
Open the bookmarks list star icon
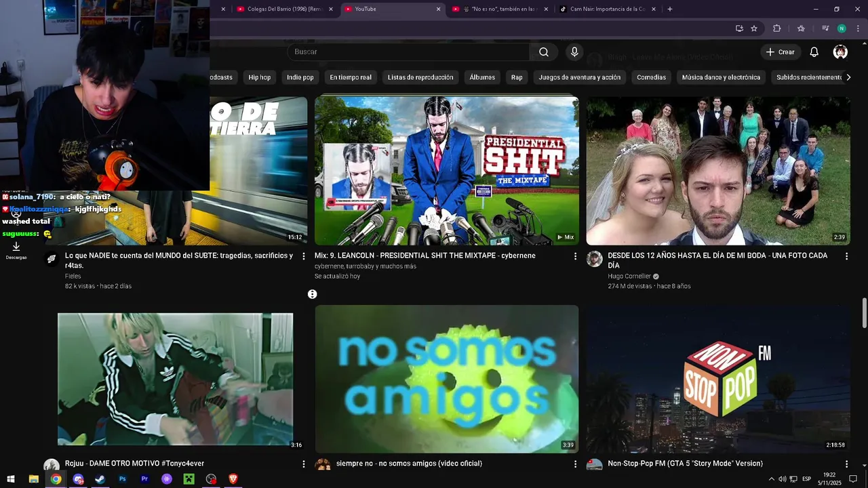pyautogui.click(x=801, y=28)
